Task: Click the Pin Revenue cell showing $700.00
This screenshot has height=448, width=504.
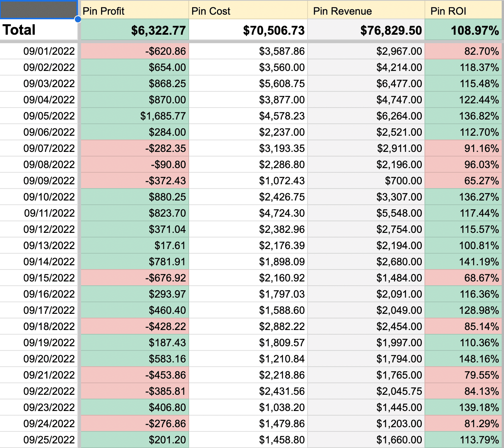Action: coord(366,181)
